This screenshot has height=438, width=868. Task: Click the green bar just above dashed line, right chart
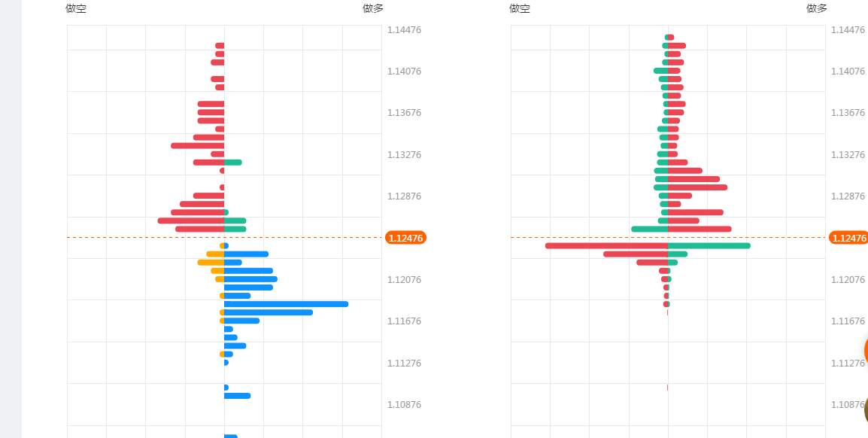(650, 229)
